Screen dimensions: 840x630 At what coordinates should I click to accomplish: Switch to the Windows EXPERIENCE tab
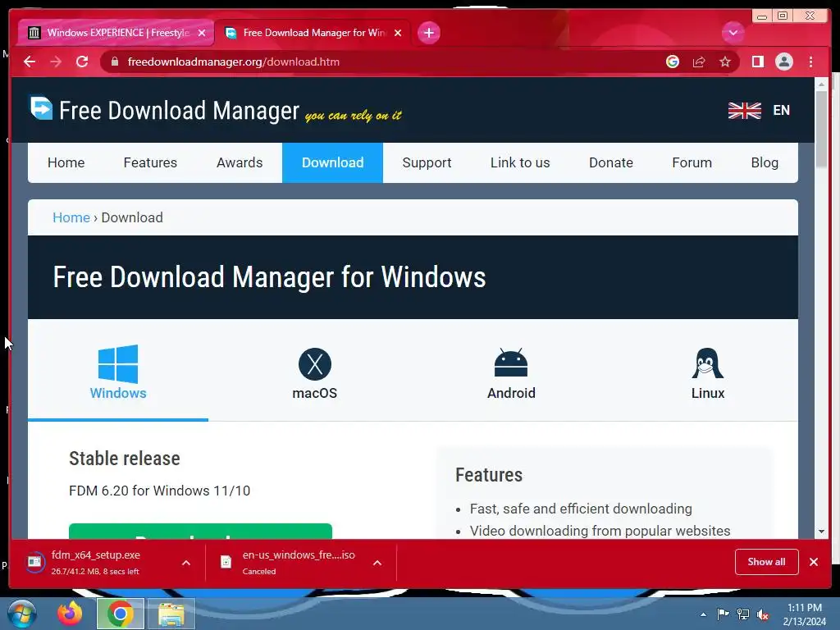pyautogui.click(x=116, y=33)
